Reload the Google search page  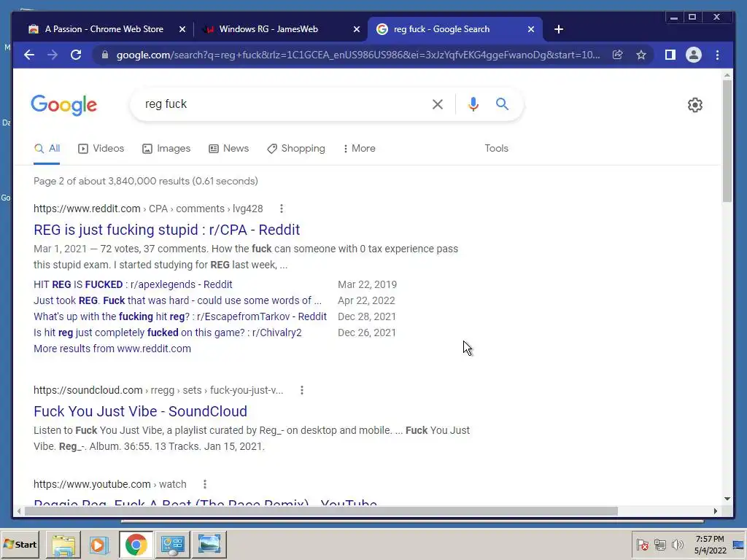click(x=76, y=55)
